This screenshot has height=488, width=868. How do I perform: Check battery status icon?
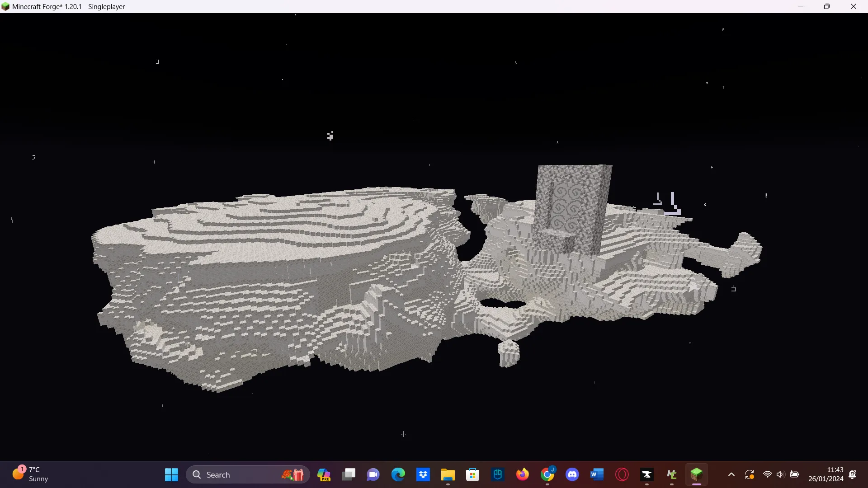(794, 474)
